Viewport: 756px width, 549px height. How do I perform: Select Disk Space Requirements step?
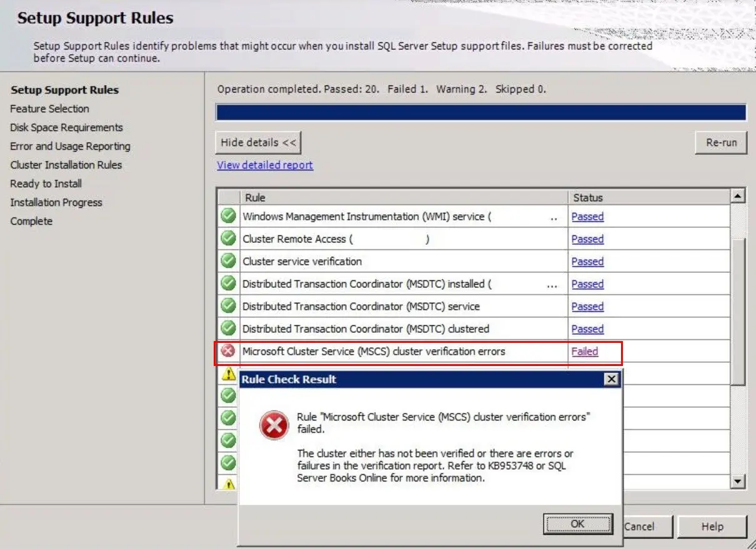[66, 127]
